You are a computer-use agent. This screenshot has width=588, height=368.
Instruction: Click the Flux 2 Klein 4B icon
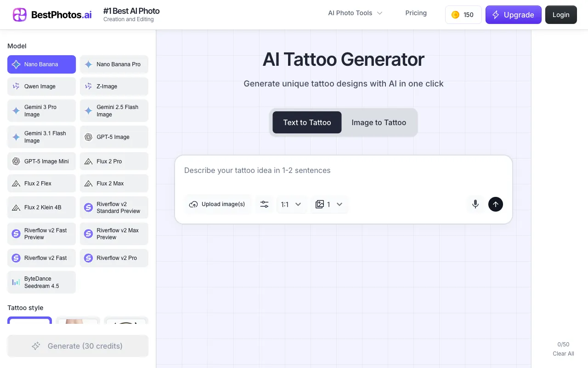(x=16, y=207)
